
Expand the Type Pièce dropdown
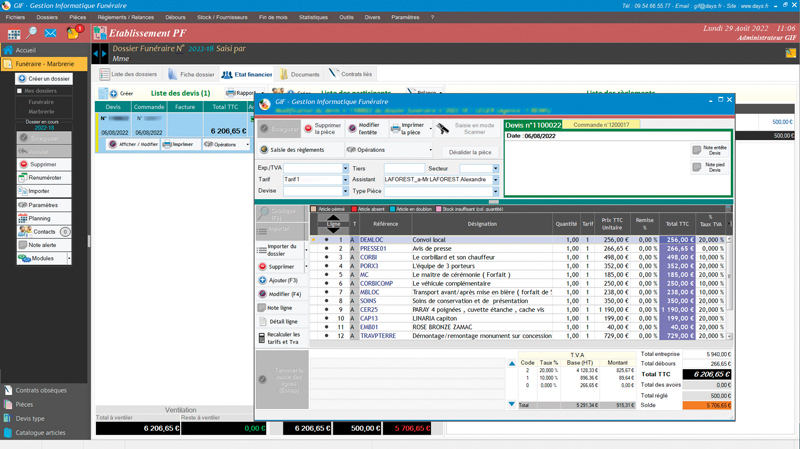click(x=495, y=191)
